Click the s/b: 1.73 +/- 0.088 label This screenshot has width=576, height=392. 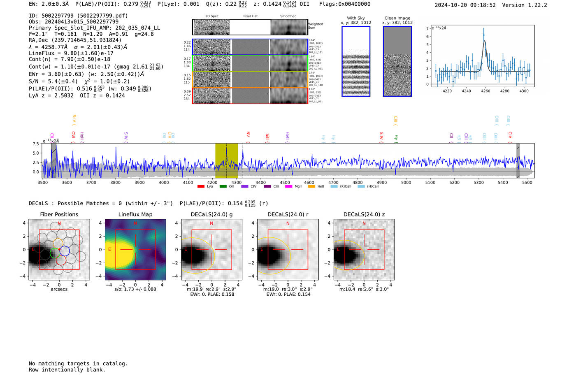[135, 289]
